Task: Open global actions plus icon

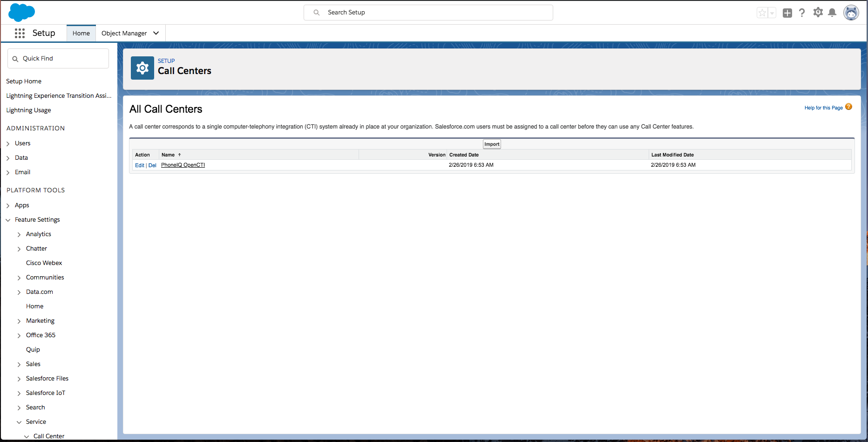Action: coord(787,13)
